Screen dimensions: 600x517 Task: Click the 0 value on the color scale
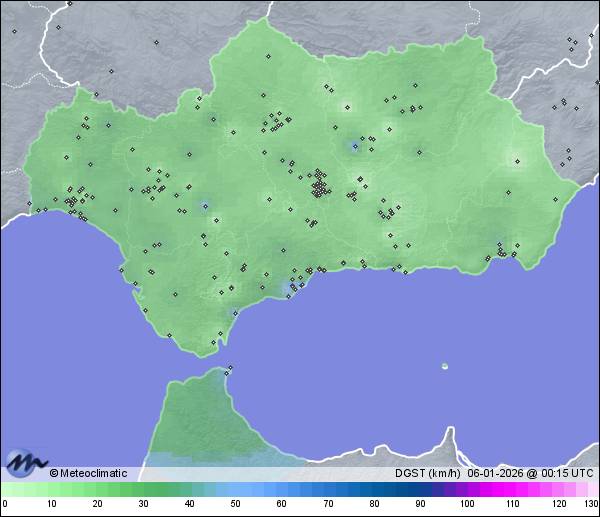[x=5, y=504]
